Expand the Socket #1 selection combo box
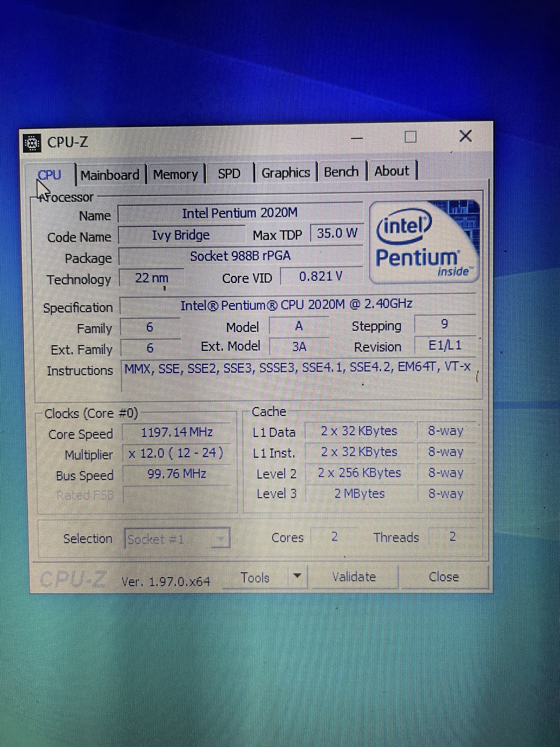560x747 pixels. tap(178, 538)
